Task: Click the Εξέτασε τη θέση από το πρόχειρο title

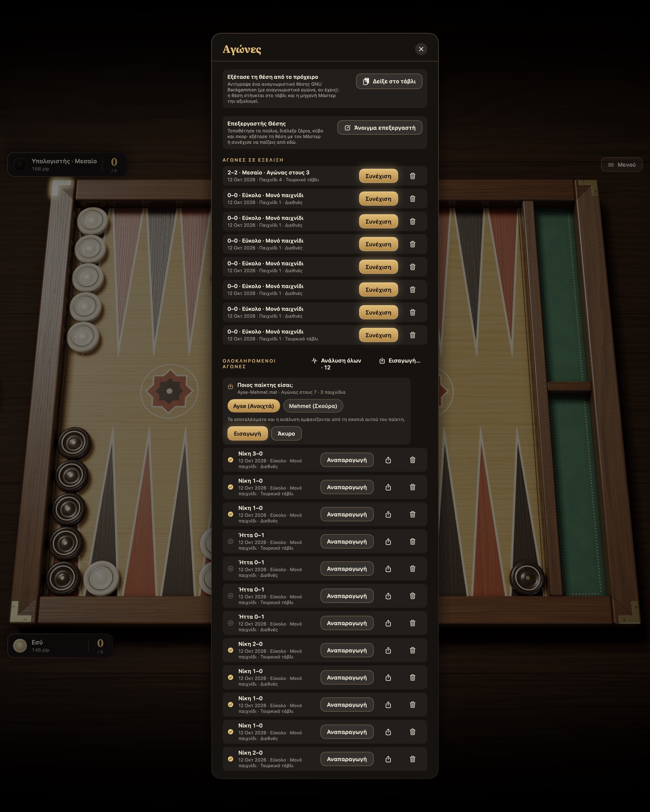Action: 273,77
